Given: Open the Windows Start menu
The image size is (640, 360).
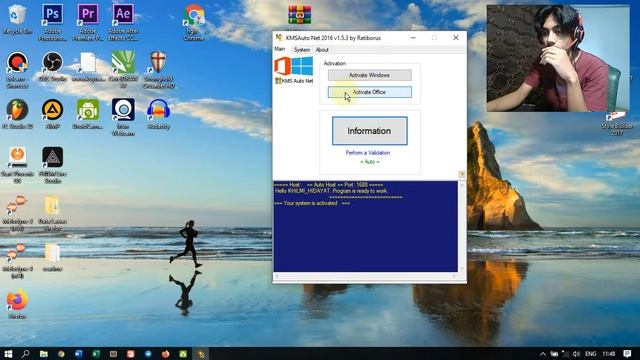Looking at the screenshot, I should [8, 353].
